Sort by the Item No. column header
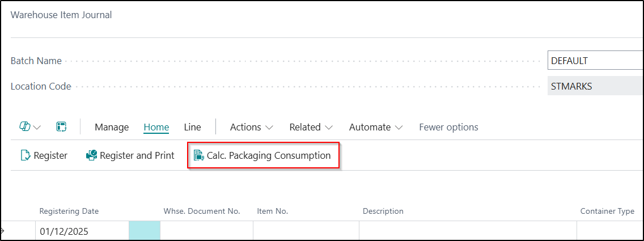Image resolution: width=644 pixels, height=241 pixels. coord(272,211)
